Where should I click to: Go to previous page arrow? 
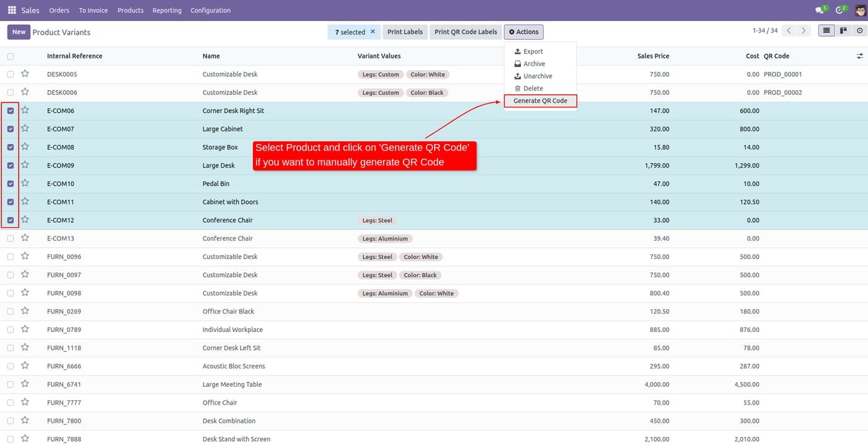(x=789, y=30)
